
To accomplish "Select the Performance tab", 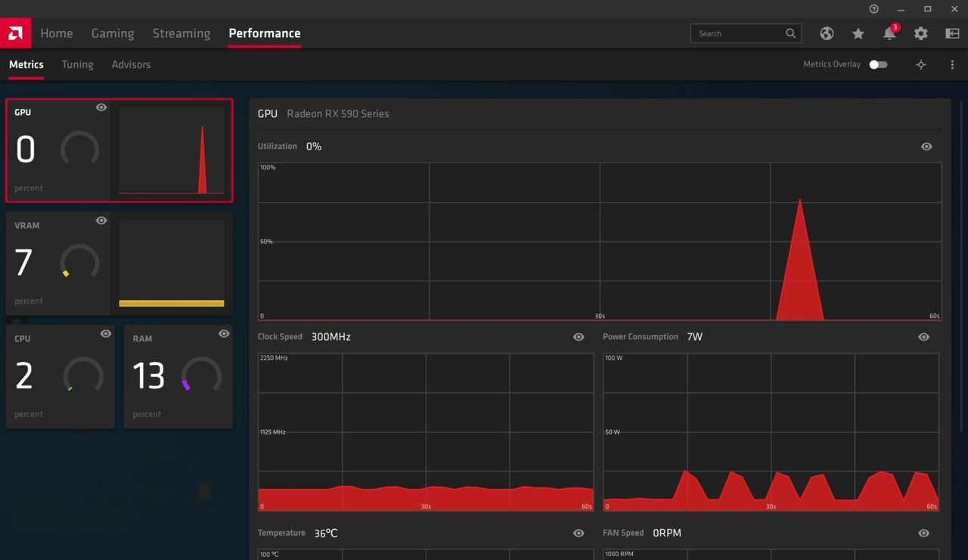I will (x=265, y=33).
